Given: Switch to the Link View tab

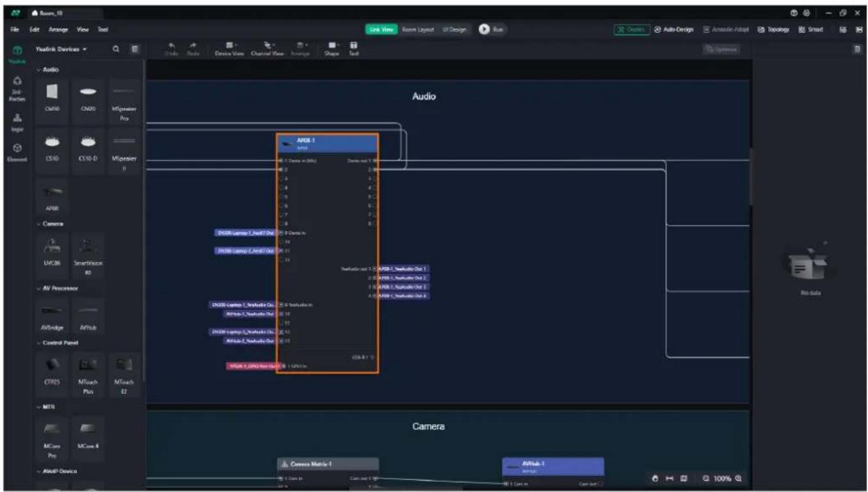Looking at the screenshot, I should coord(382,29).
